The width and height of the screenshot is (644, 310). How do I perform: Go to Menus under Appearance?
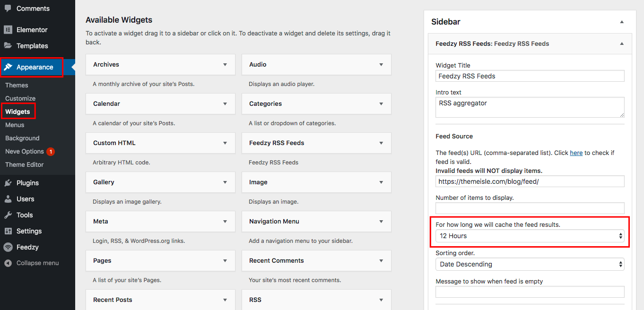point(15,125)
